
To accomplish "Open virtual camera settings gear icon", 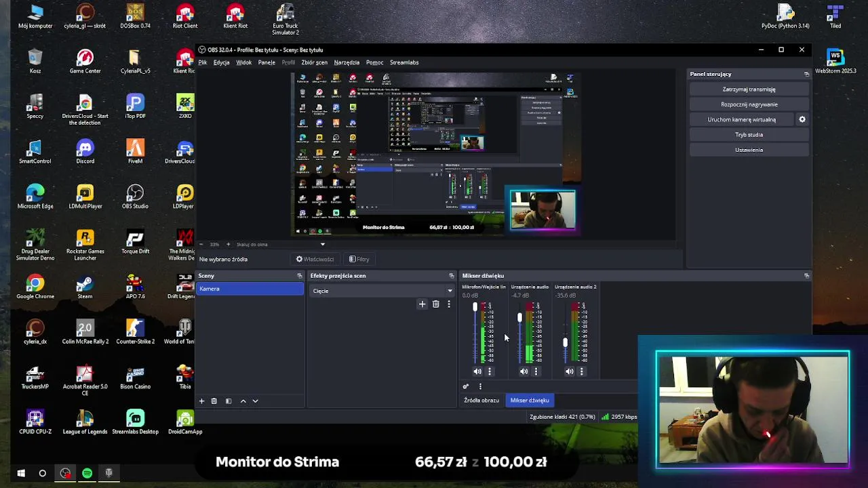I will click(x=802, y=119).
